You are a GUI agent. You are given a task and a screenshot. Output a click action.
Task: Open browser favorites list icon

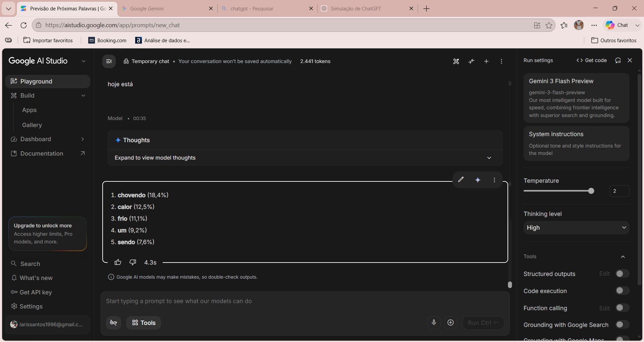[x=564, y=25]
